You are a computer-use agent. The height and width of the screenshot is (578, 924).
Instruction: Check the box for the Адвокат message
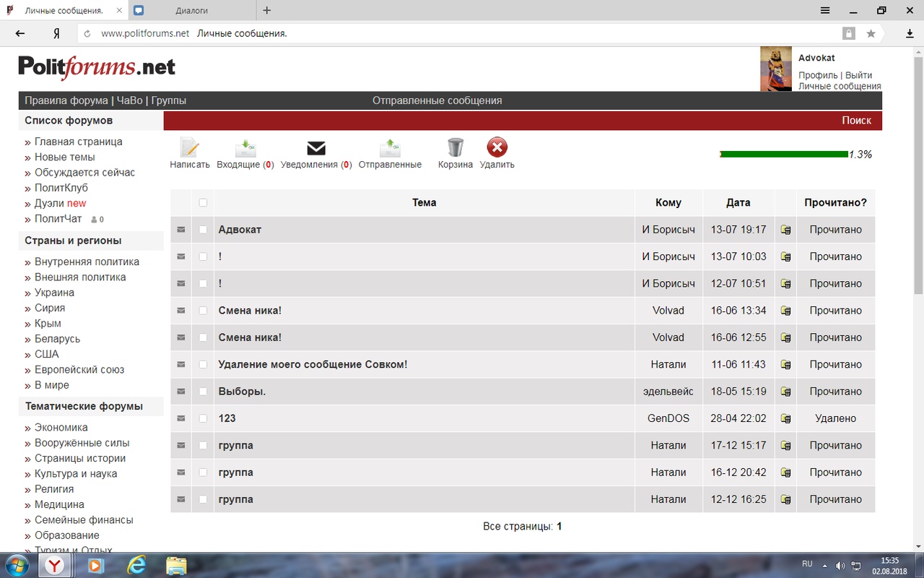(x=203, y=230)
